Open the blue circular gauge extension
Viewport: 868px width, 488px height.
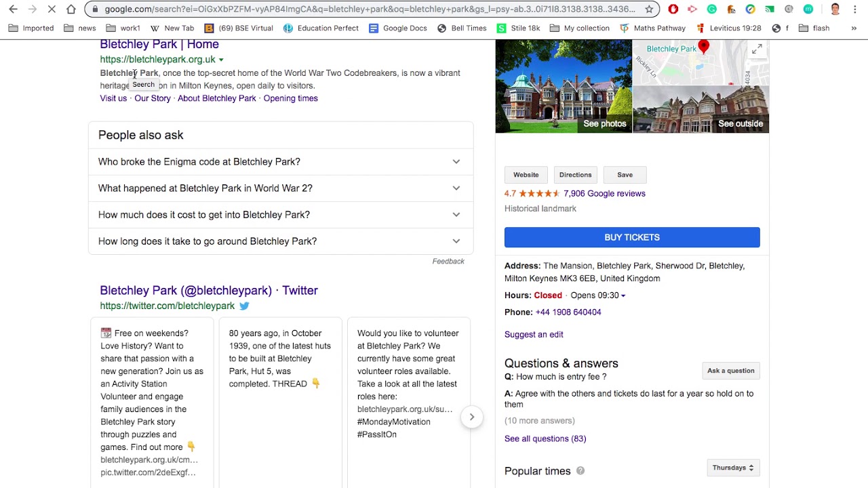[x=750, y=9]
